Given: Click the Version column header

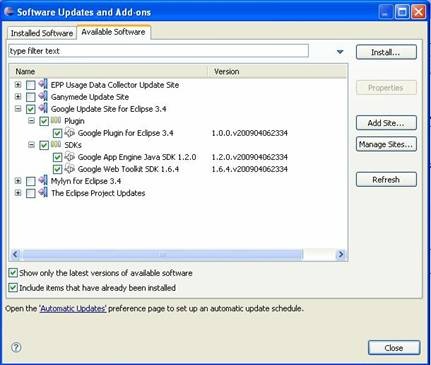Looking at the screenshot, I should (277, 71).
